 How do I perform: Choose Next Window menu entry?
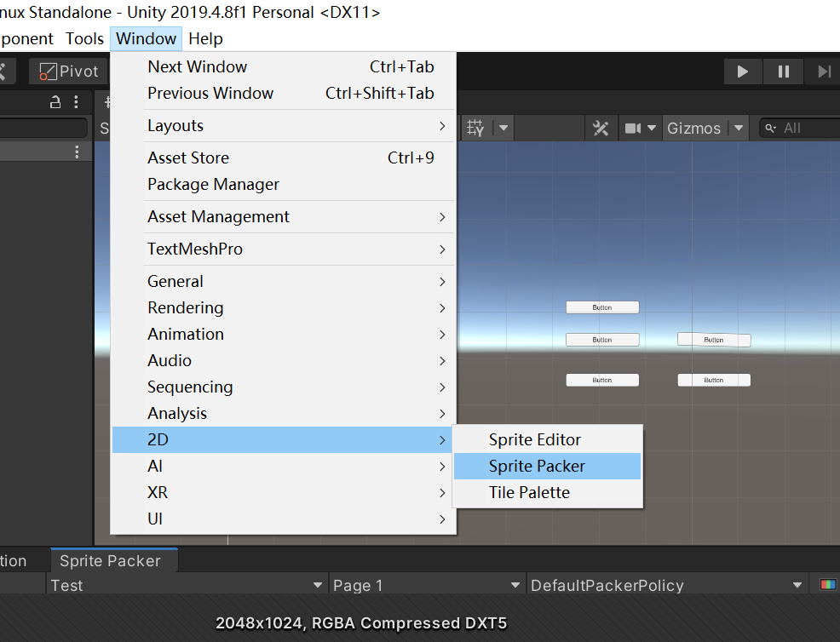284,67
